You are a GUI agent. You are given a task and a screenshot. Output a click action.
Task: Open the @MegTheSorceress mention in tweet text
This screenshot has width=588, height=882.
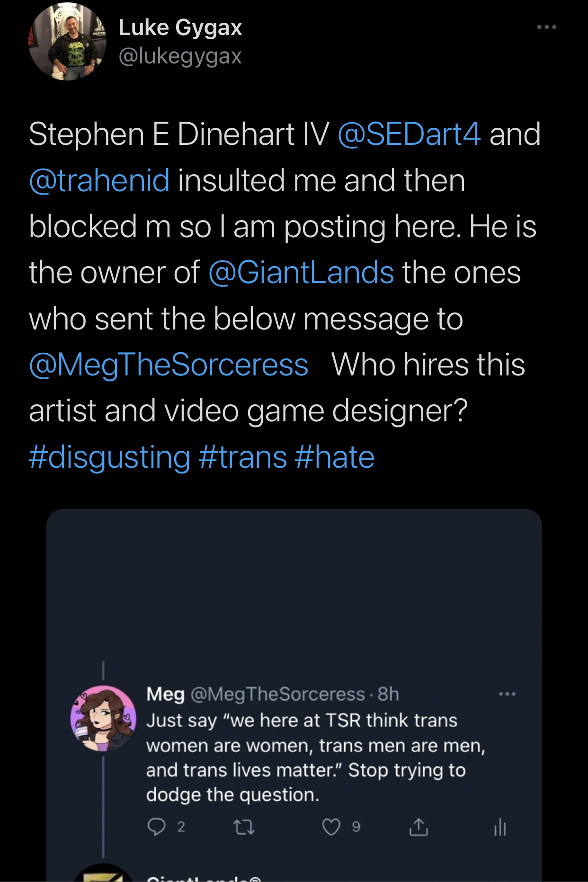point(169,365)
